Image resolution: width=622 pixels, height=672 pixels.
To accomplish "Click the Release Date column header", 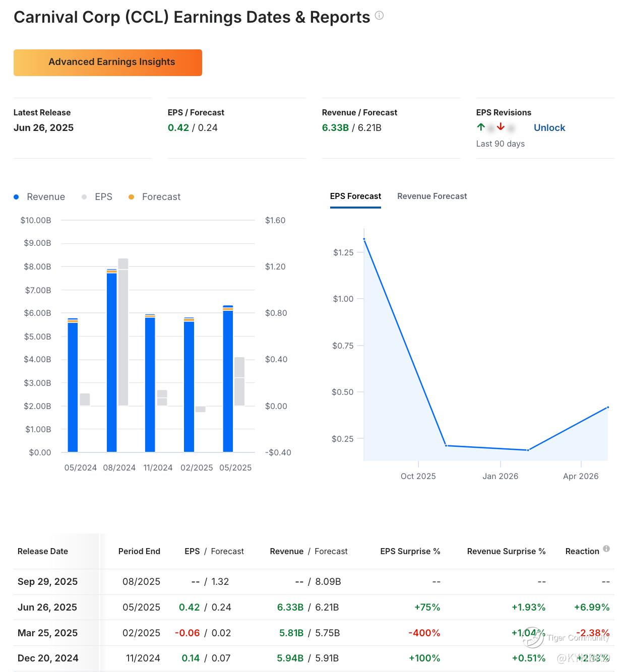I will point(43,552).
